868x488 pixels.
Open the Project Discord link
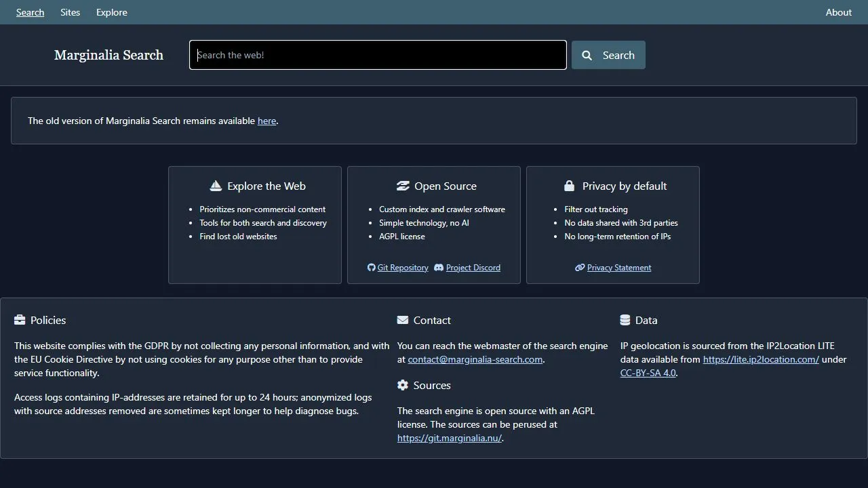coord(473,268)
